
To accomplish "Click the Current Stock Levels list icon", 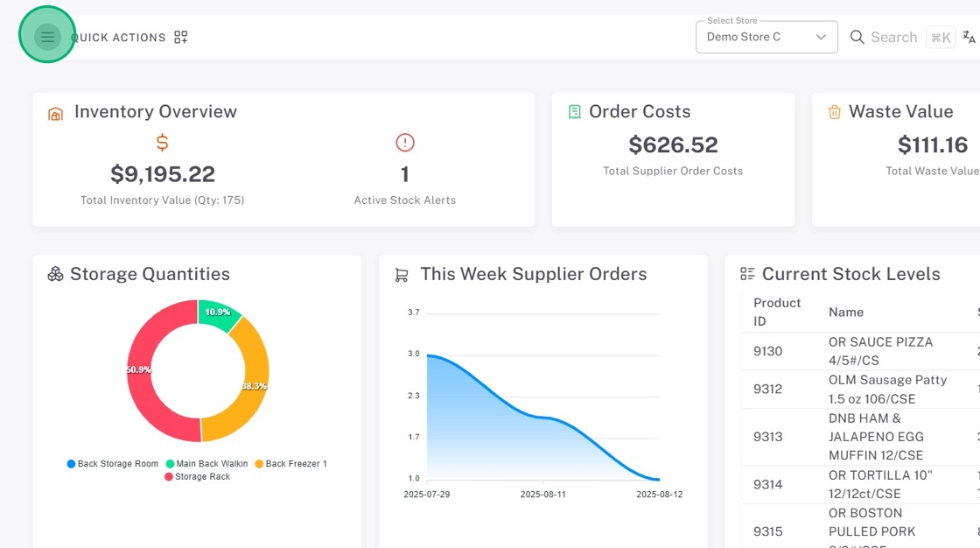I will click(747, 274).
